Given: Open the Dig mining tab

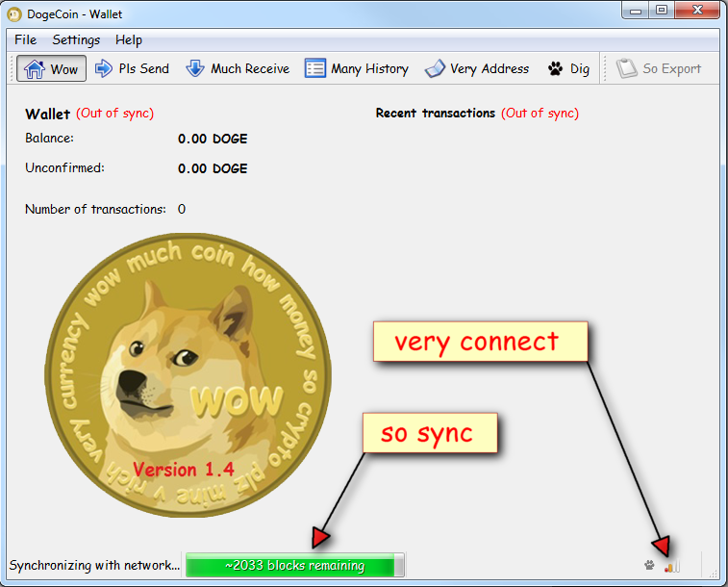Looking at the screenshot, I should click(568, 68).
